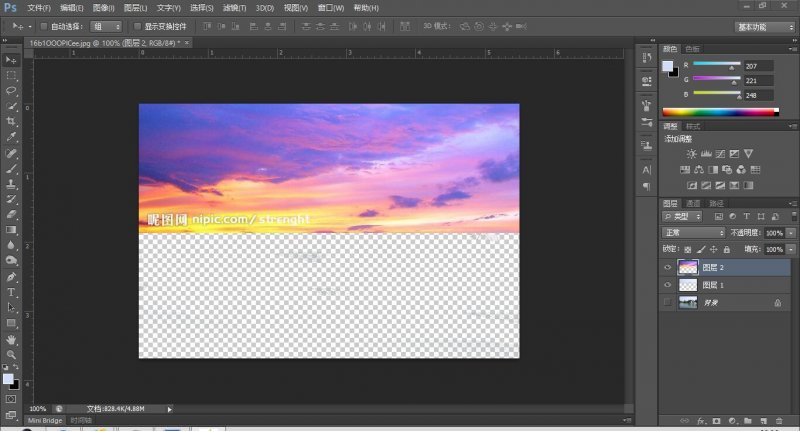This screenshot has height=431, width=800.
Task: Switch to the Mini Bridge tab
Action: tap(45, 420)
